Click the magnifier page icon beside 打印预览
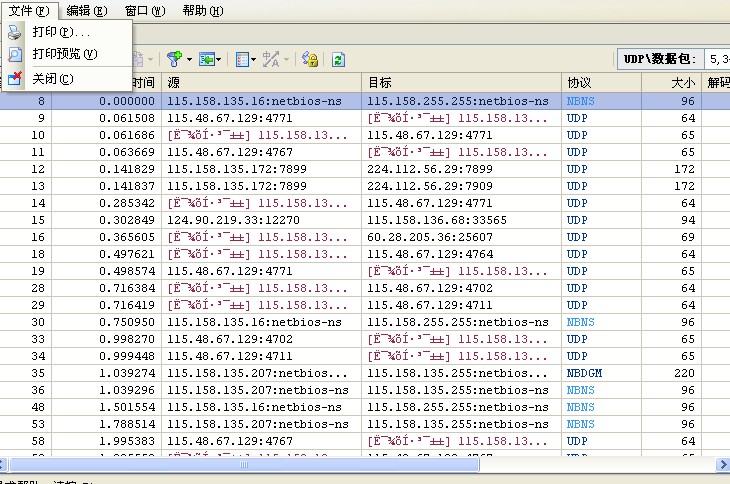The height and width of the screenshot is (484, 730). [x=15, y=54]
